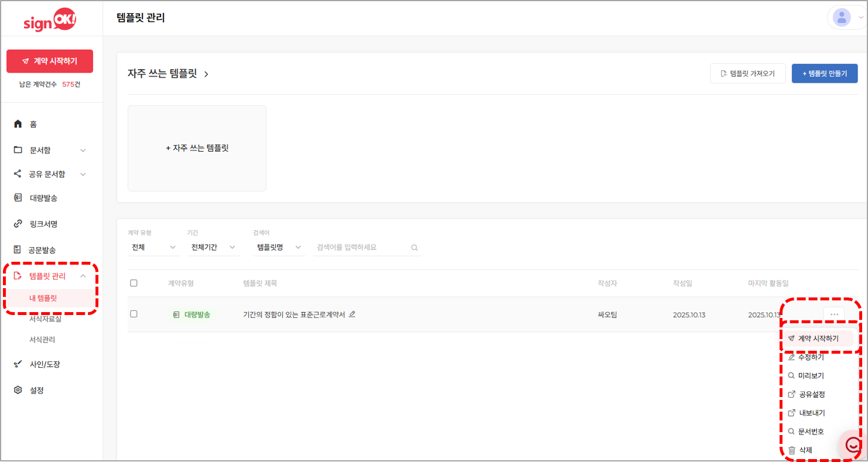Open the chat support bubble icon
Image resolution: width=868 pixels, height=462 pixels.
tap(853, 445)
